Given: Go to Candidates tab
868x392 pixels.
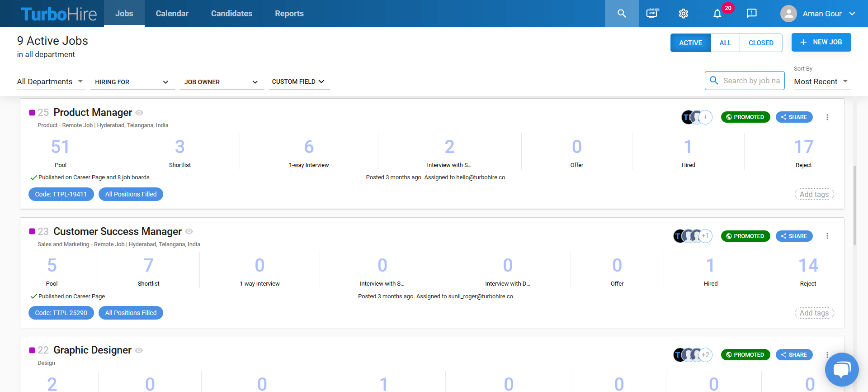Looking at the screenshot, I should tap(231, 14).
